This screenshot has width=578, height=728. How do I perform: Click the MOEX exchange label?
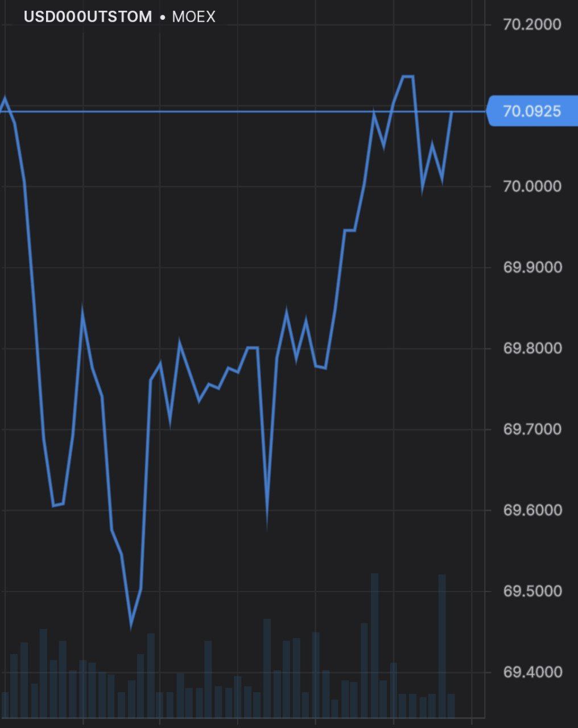(193, 17)
